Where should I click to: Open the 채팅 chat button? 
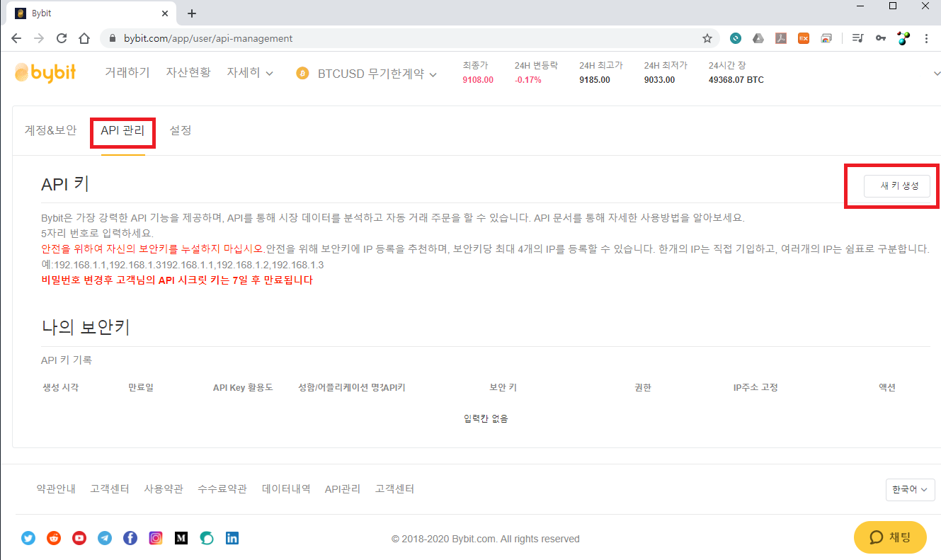point(890,537)
